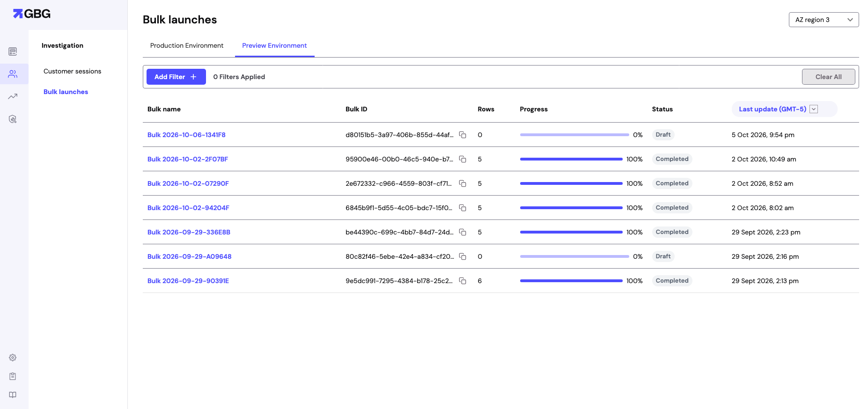868x409 pixels.
Task: Click the GBG logo
Action: click(32, 14)
